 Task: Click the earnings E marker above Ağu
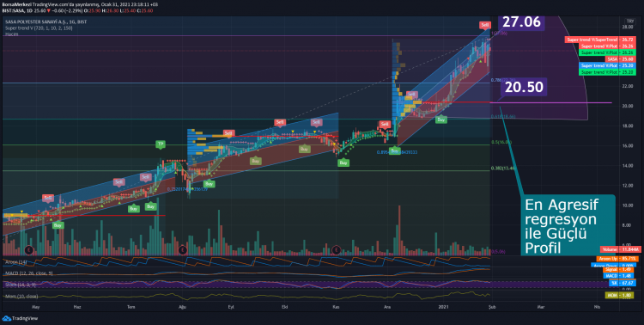click(x=183, y=249)
